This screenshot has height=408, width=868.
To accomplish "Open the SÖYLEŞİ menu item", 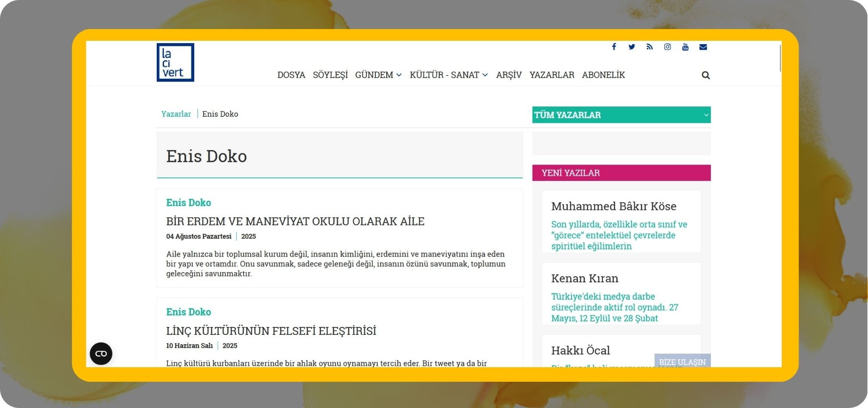I will (x=330, y=75).
